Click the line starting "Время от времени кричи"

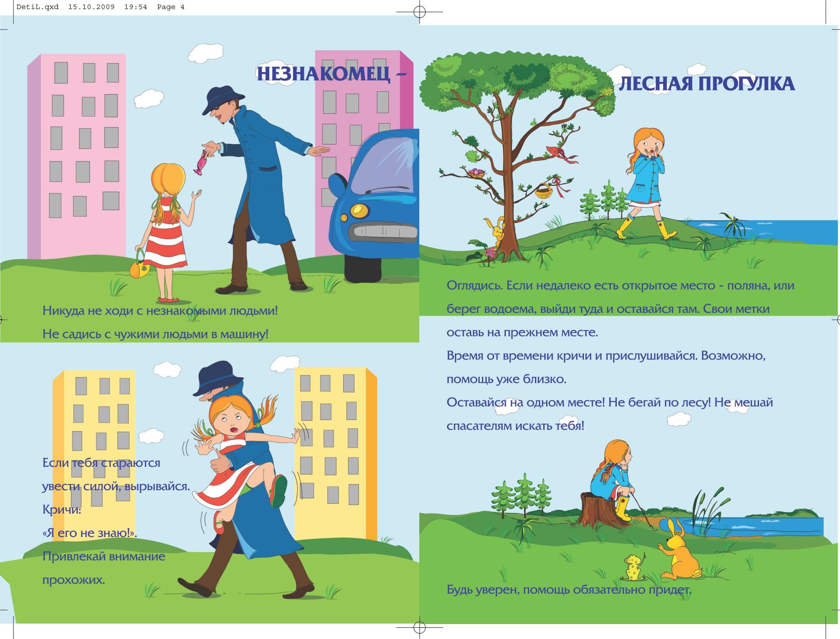coord(606,356)
